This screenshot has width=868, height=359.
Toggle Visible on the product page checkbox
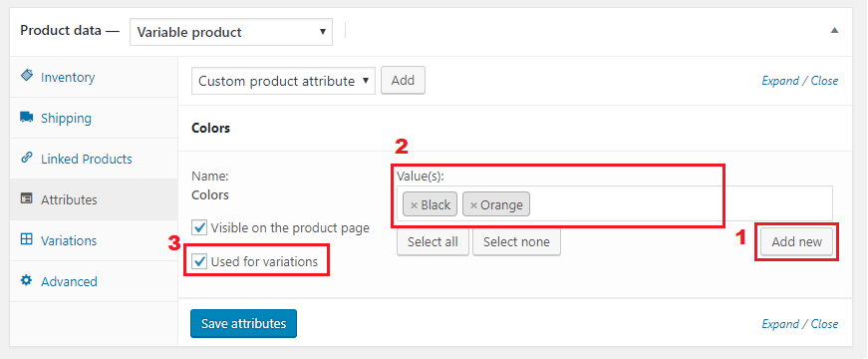198,227
